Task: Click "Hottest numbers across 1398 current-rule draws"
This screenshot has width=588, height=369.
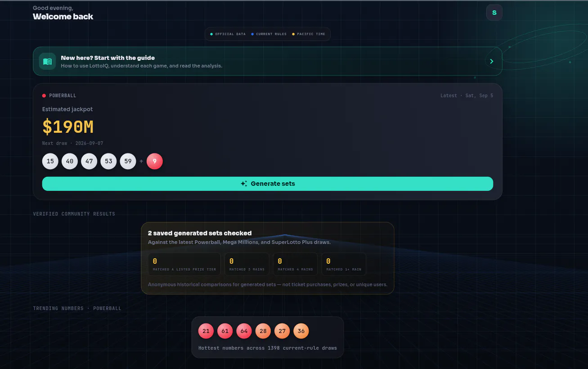Action: click(x=268, y=348)
